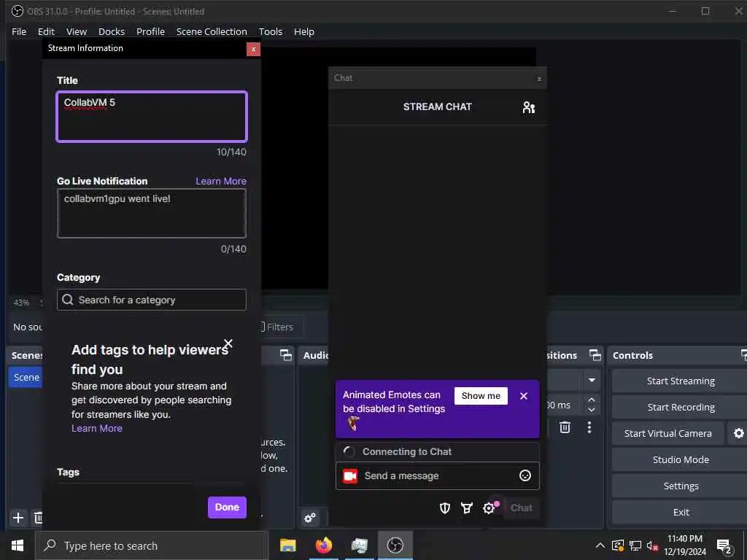Click the taskbar search box
This screenshot has width=747, height=560.
[152, 545]
